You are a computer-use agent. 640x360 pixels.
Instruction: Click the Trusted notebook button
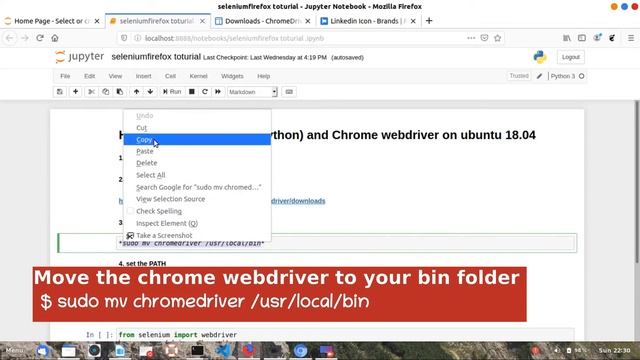coord(519,76)
